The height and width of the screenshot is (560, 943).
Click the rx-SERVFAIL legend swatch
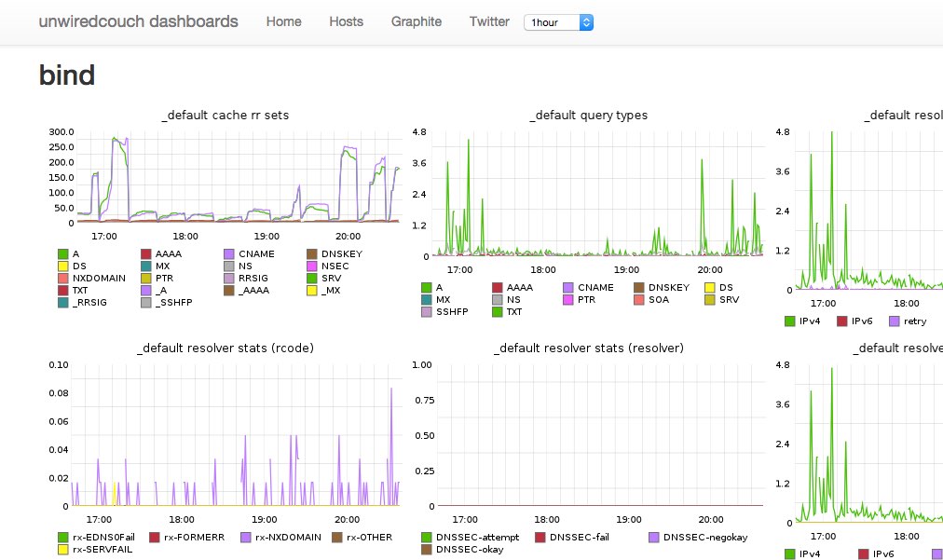coord(63,549)
